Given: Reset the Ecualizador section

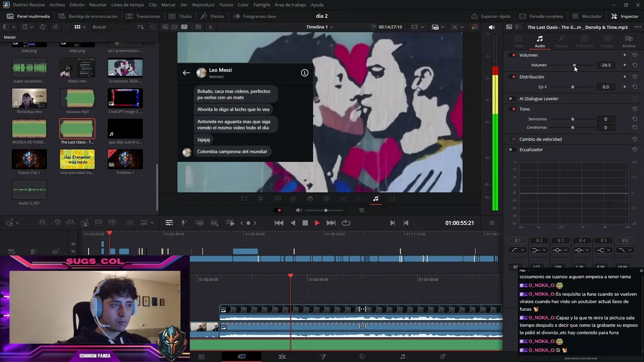Looking at the screenshot, I should coord(635,150).
